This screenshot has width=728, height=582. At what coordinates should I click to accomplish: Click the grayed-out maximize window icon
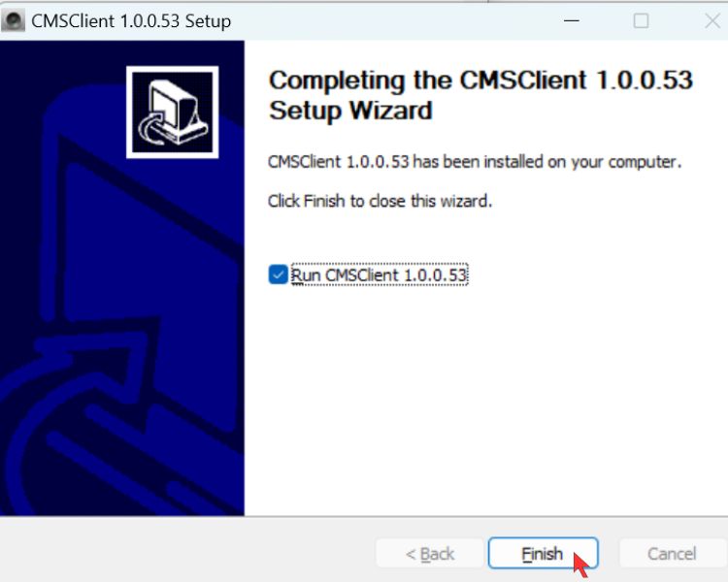641,21
